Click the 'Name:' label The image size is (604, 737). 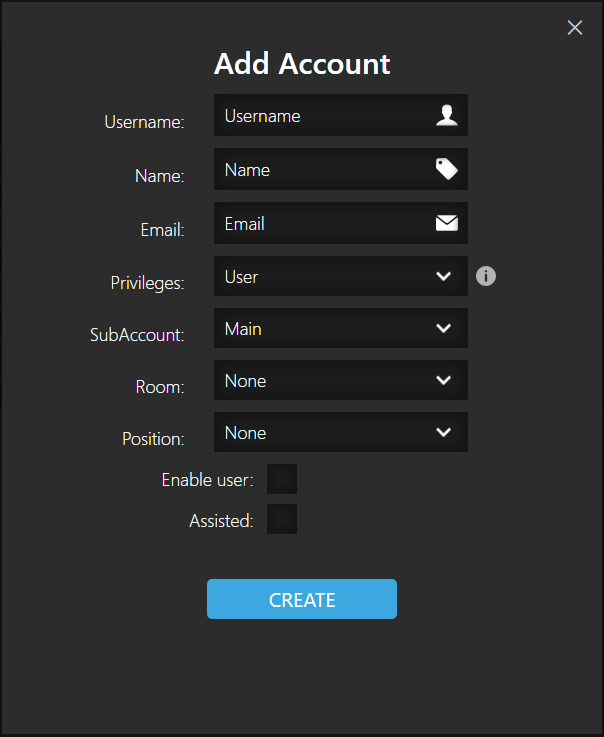159,176
